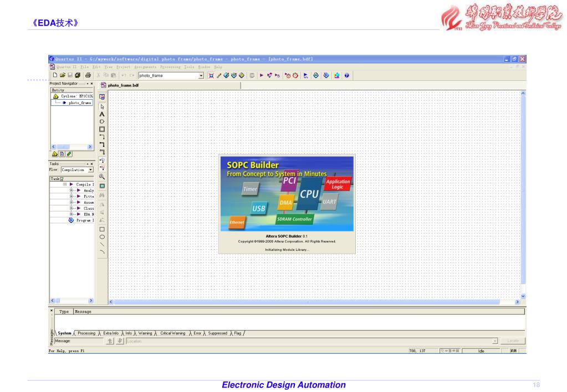Toggle the rubberbanding tool icon
The width and height of the screenshot is (567, 392).
click(103, 160)
